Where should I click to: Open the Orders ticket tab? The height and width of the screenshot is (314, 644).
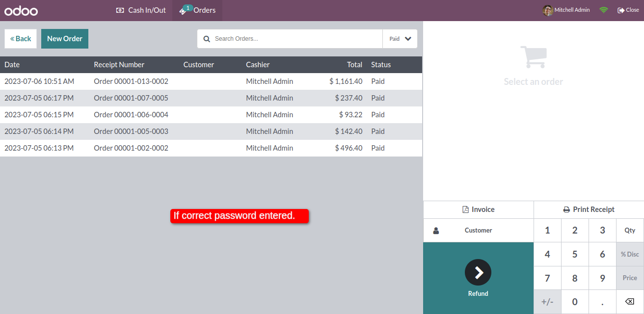click(x=197, y=10)
